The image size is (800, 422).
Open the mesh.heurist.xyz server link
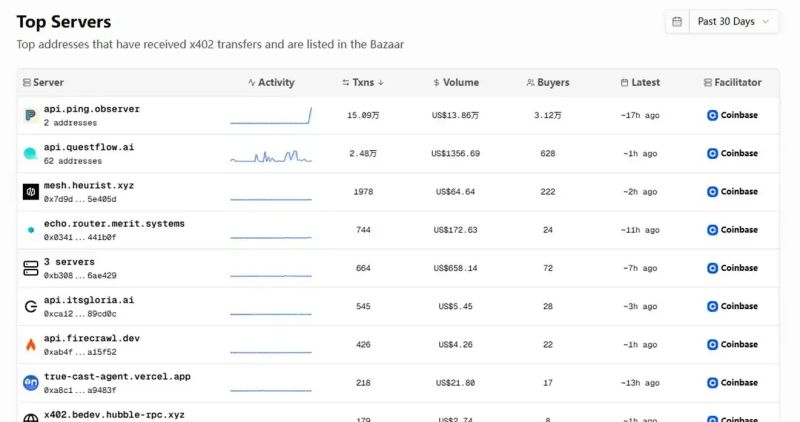coord(89,185)
